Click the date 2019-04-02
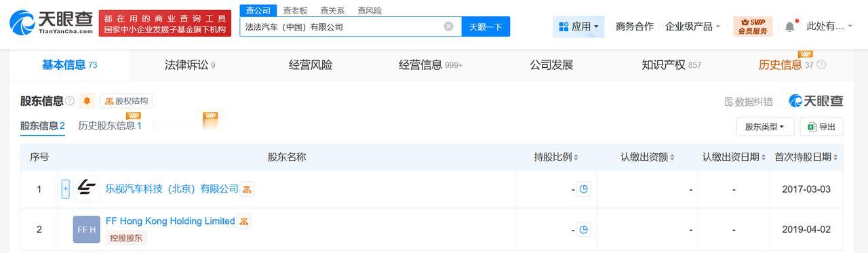The image size is (868, 253). click(806, 230)
